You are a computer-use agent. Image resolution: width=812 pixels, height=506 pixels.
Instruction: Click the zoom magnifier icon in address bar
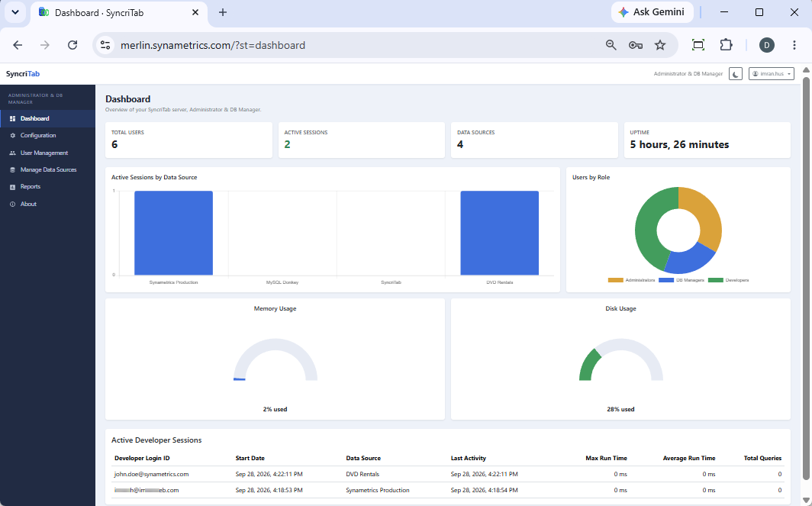[x=611, y=45]
